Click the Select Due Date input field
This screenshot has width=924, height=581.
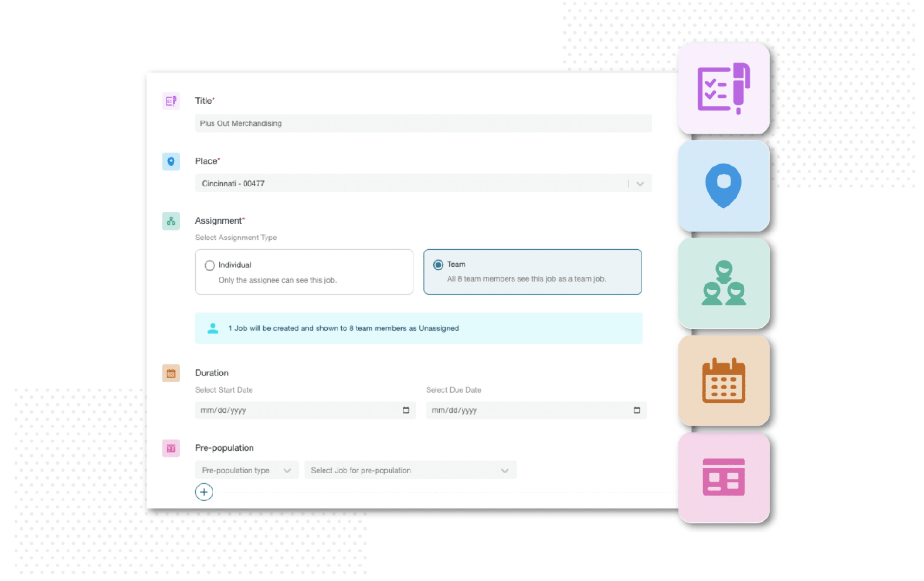pos(536,410)
